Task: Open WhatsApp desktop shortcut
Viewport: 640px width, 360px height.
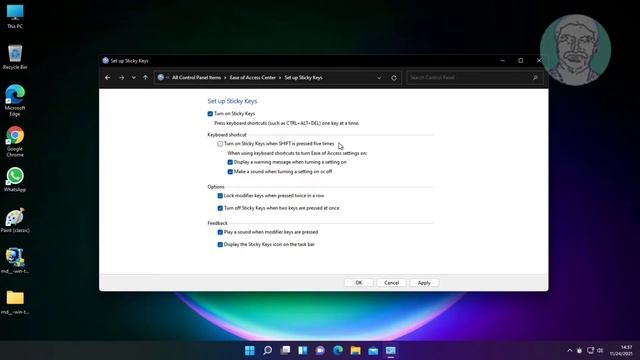Action: pos(15,180)
